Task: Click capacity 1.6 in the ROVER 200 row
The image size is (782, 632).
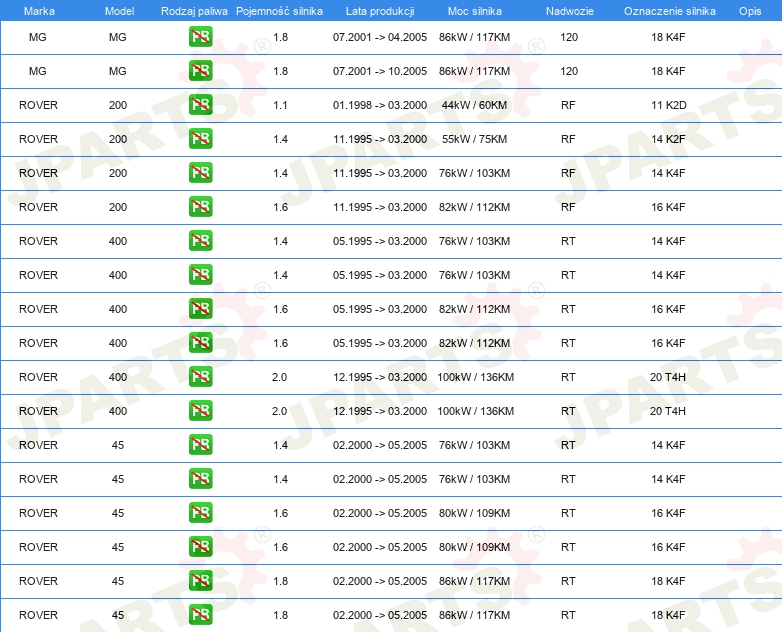Action: [280, 207]
